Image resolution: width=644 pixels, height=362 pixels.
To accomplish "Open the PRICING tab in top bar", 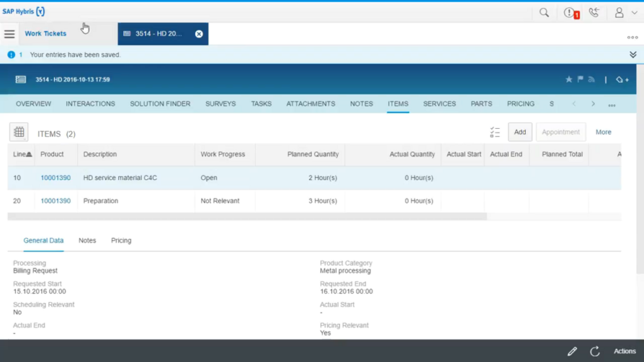I will [520, 104].
